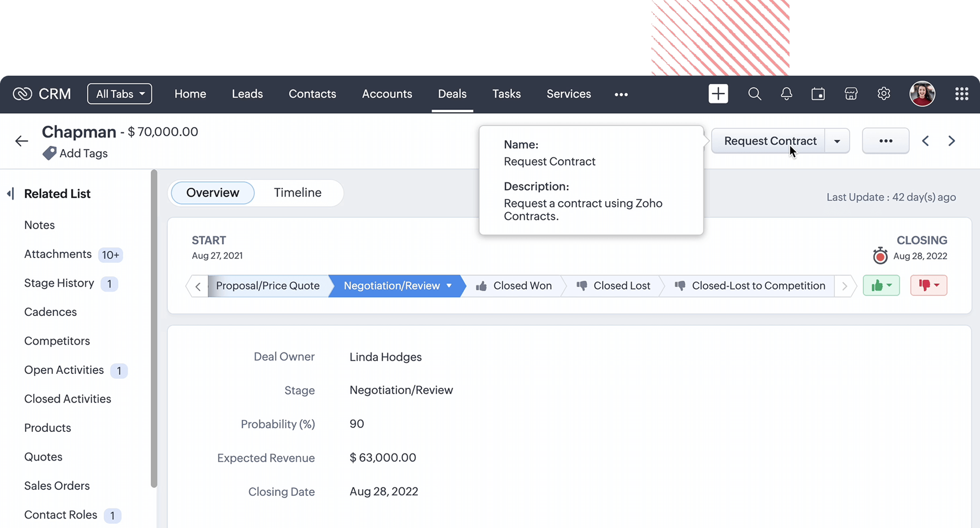The height and width of the screenshot is (528, 980).
Task: Open the All Tabs dropdown
Action: [120, 94]
